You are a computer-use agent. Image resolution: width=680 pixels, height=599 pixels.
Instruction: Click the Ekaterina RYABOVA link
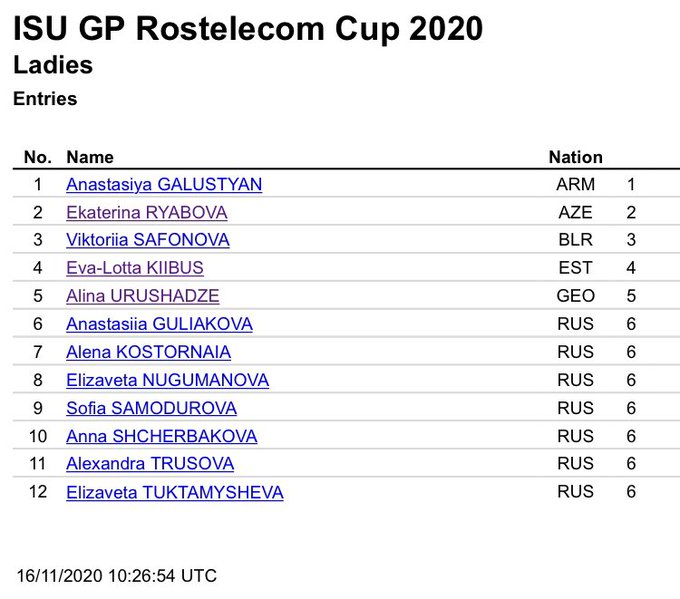click(x=146, y=213)
